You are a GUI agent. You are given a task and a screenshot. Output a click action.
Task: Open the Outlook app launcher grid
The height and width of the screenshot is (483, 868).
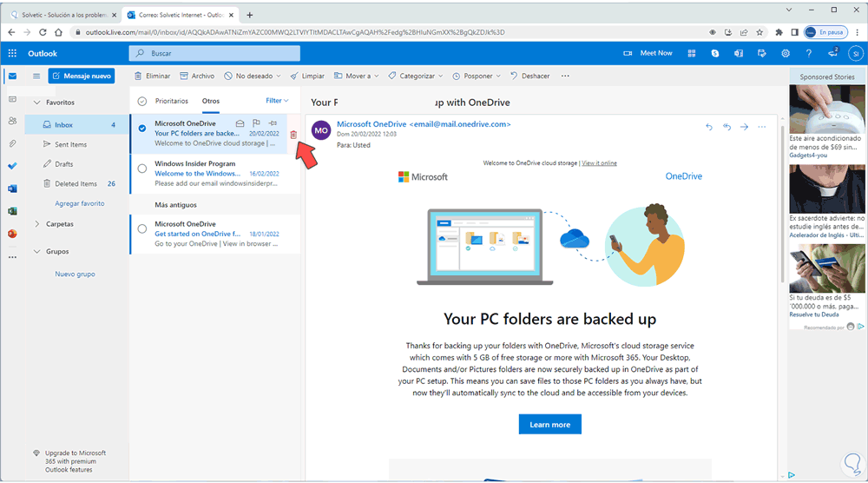point(12,53)
